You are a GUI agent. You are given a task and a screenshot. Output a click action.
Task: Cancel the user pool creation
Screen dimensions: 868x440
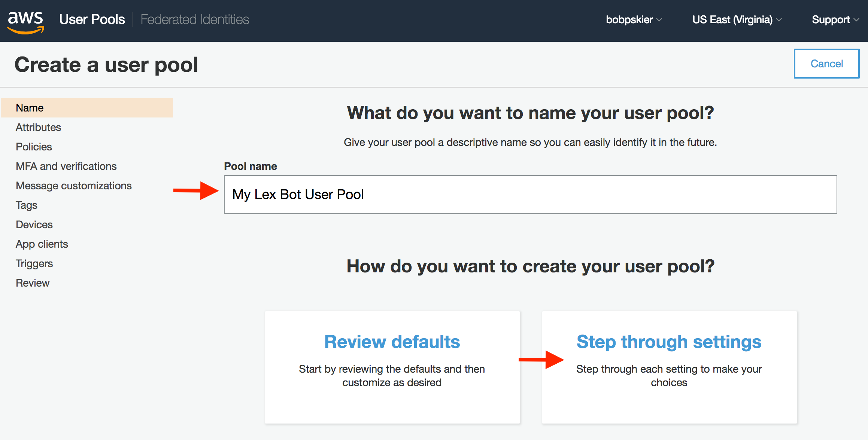(826, 64)
